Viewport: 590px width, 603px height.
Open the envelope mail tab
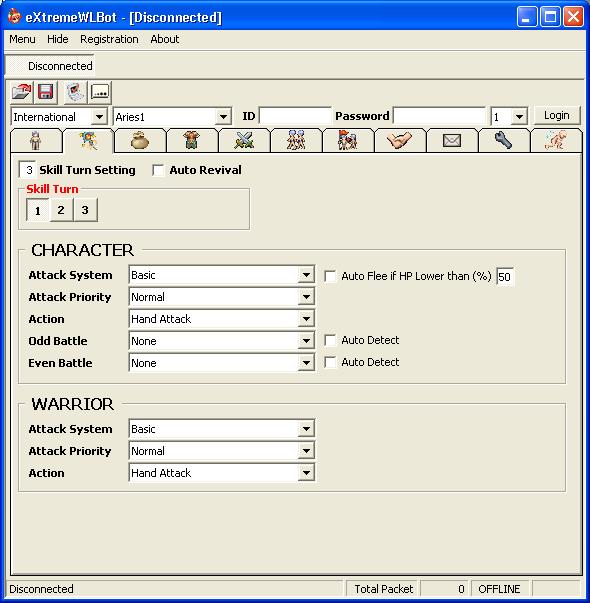pyautogui.click(x=452, y=140)
